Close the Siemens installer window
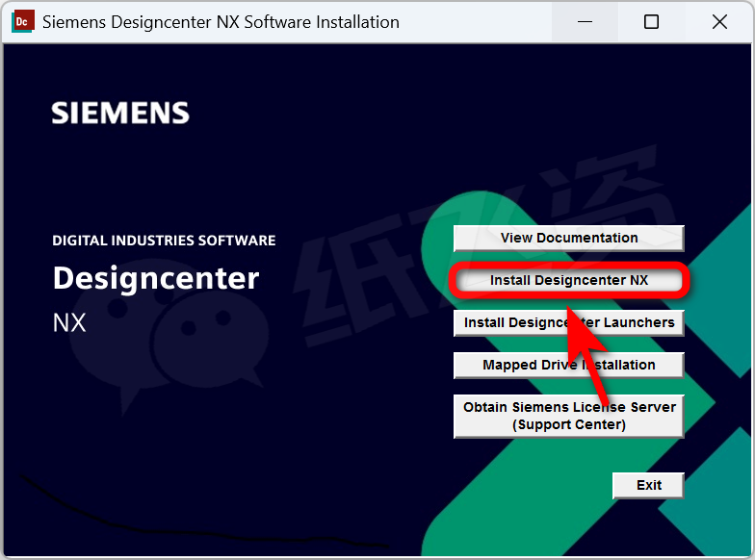 [x=719, y=21]
